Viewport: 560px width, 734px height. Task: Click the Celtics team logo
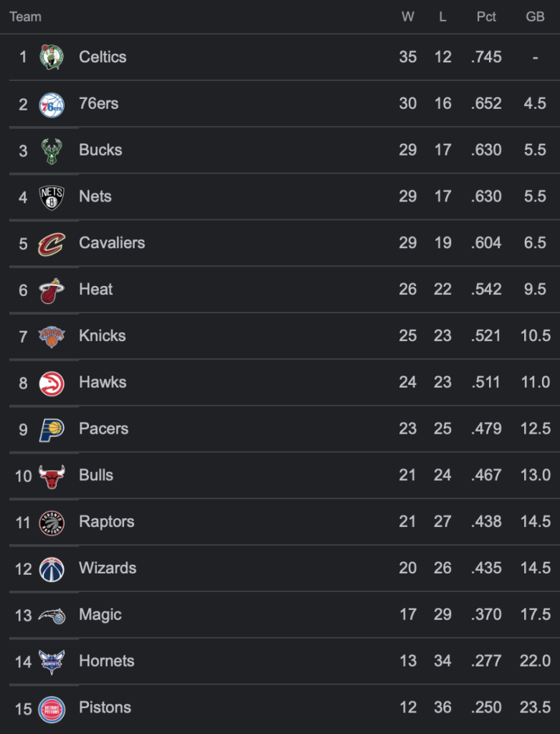(52, 57)
